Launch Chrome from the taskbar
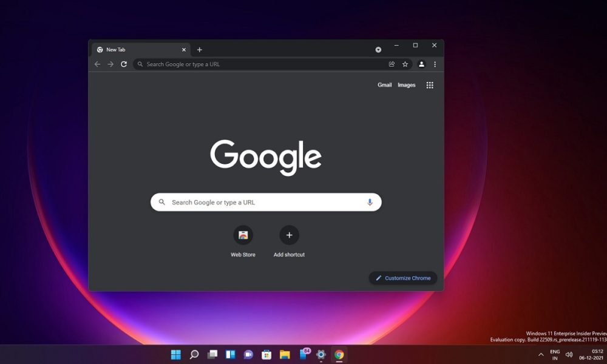The height and width of the screenshot is (364, 607). pos(339,354)
